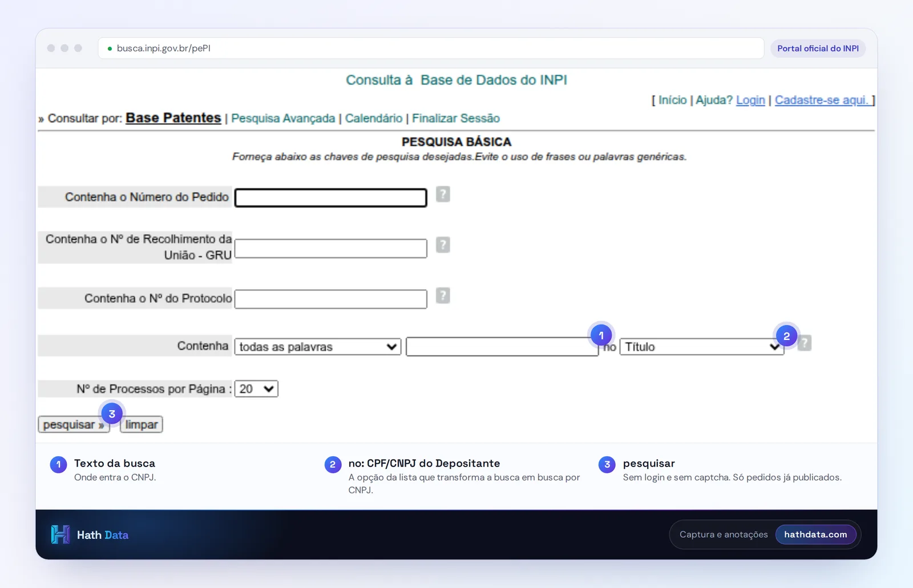Click 'Captura e anotações' text
This screenshot has height=588, width=913.
click(724, 534)
